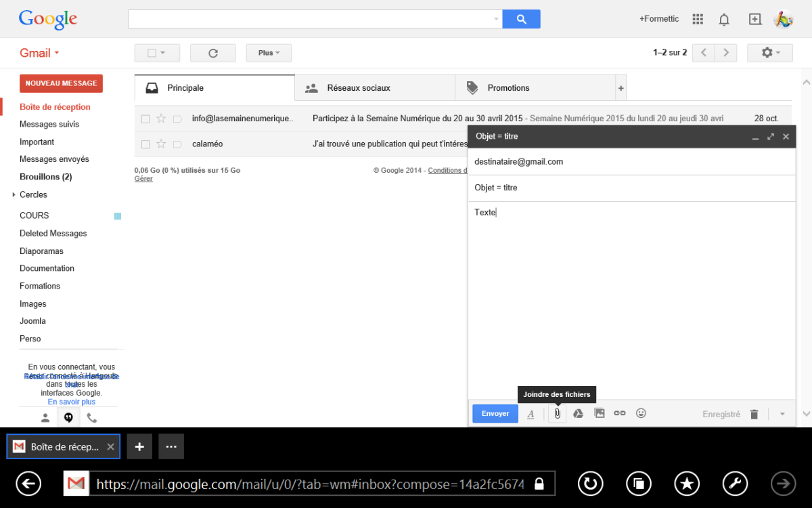Image resolution: width=812 pixels, height=508 pixels.
Task: Check the calaméo email checkbox
Action: (x=145, y=144)
